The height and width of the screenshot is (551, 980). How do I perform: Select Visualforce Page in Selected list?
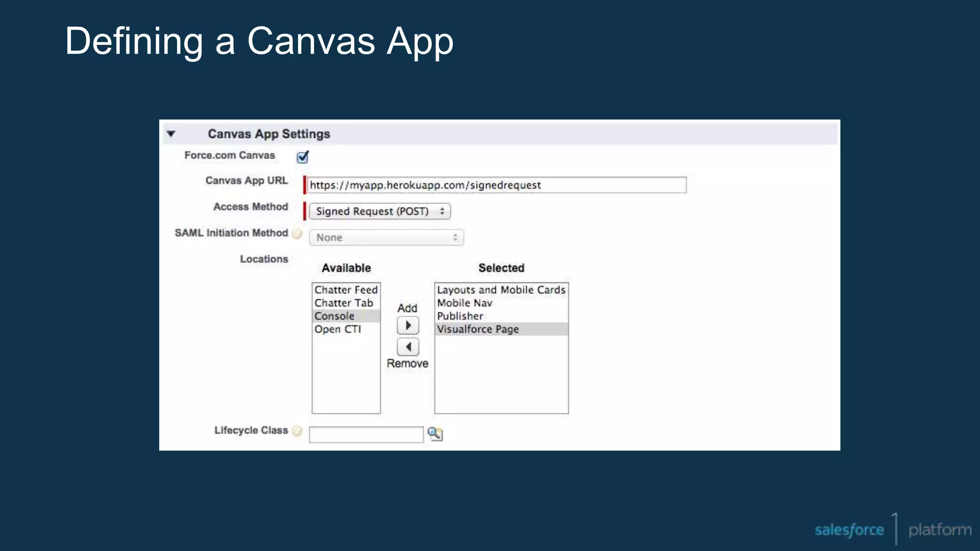(501, 329)
